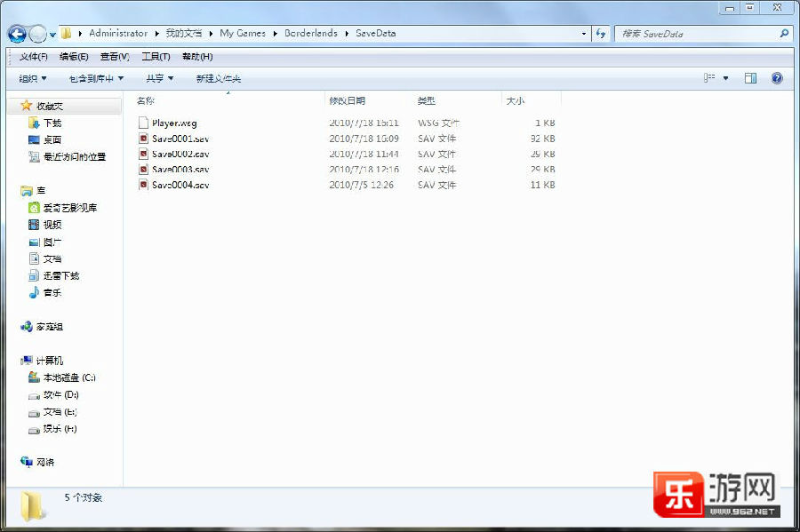800x532 pixels.
Task: Click the 音乐 music note icon
Action: [34, 292]
